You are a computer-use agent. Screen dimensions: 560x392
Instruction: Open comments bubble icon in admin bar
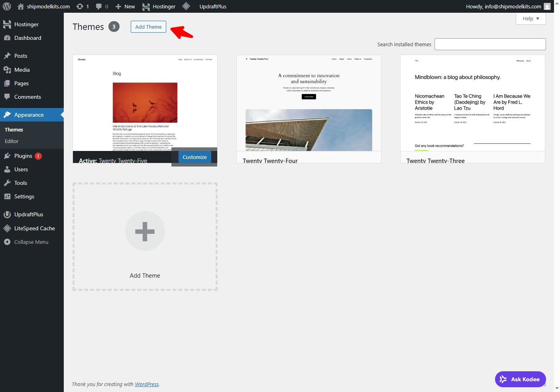click(x=99, y=6)
